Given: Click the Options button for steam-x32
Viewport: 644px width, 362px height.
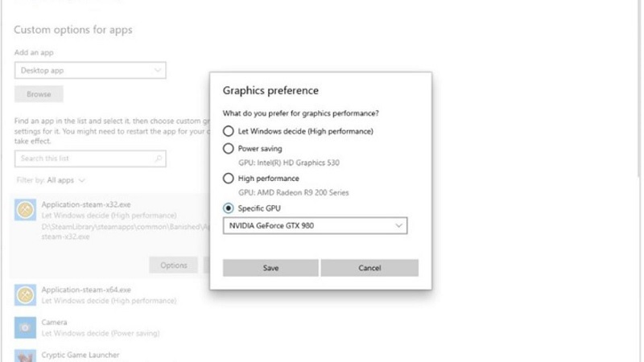Looking at the screenshot, I should pos(173,265).
